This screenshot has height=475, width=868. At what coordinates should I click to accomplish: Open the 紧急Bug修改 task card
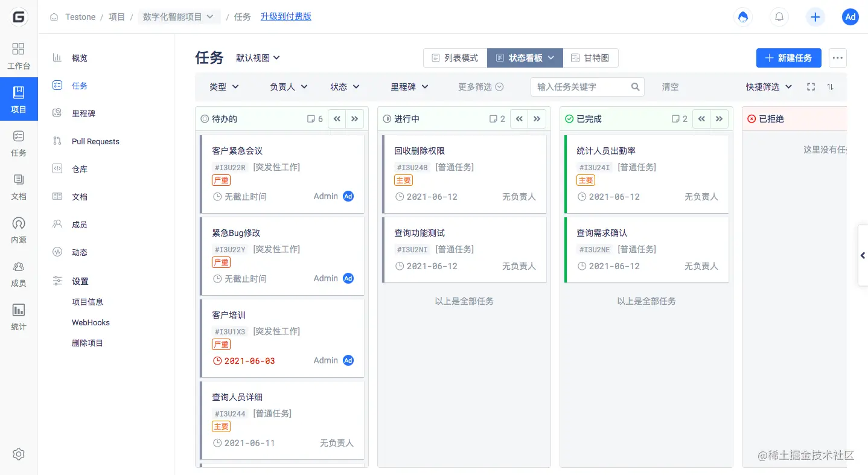[282, 256]
